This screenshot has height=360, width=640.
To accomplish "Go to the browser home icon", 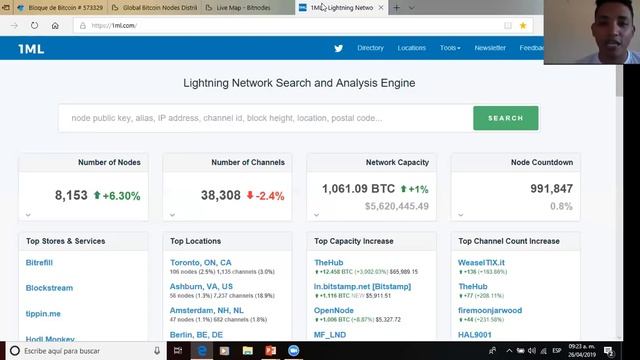I will [x=55, y=25].
